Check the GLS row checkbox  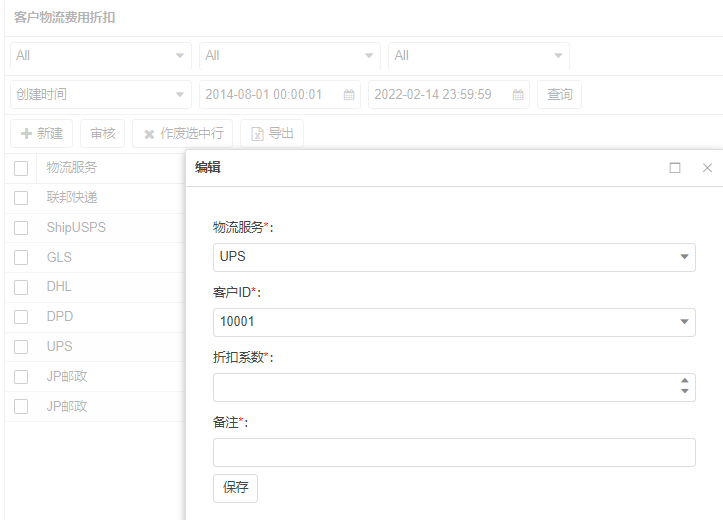coord(21,257)
